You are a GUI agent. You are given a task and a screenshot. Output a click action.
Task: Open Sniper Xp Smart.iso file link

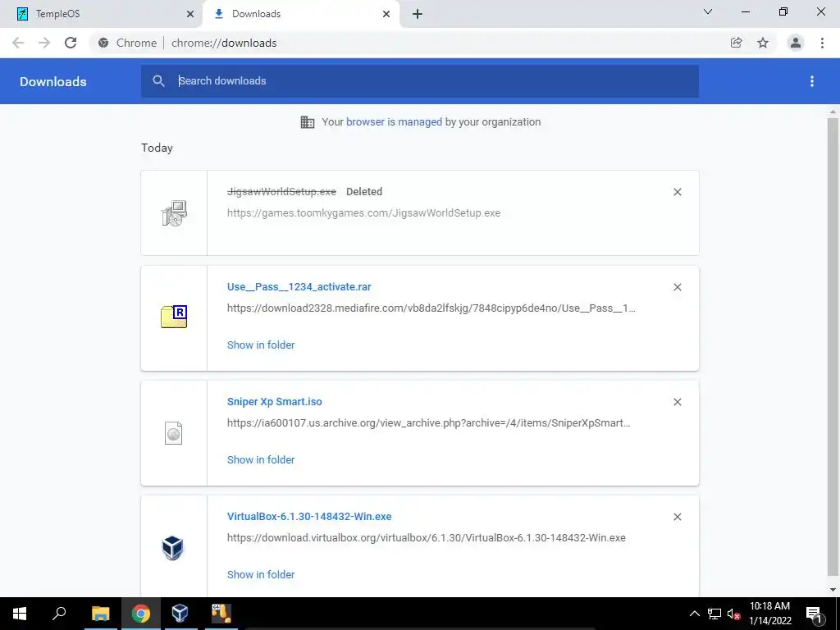(274, 402)
